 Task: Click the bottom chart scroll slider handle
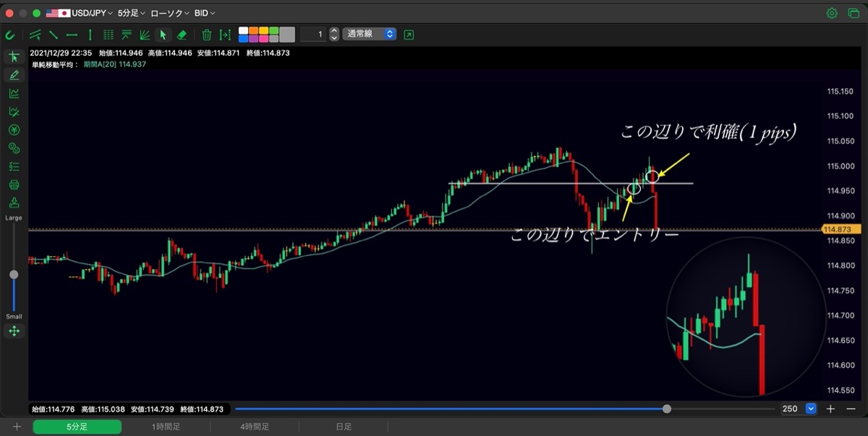pos(667,409)
